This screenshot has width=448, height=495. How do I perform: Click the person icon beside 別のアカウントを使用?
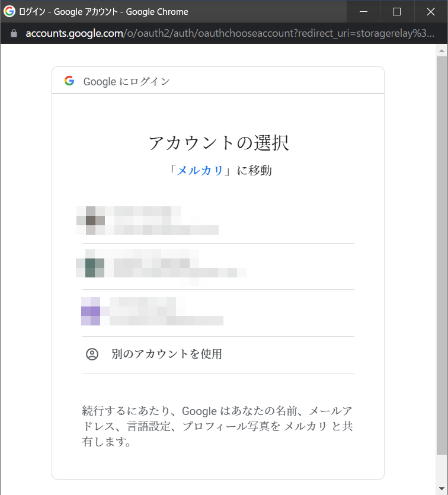(x=92, y=354)
